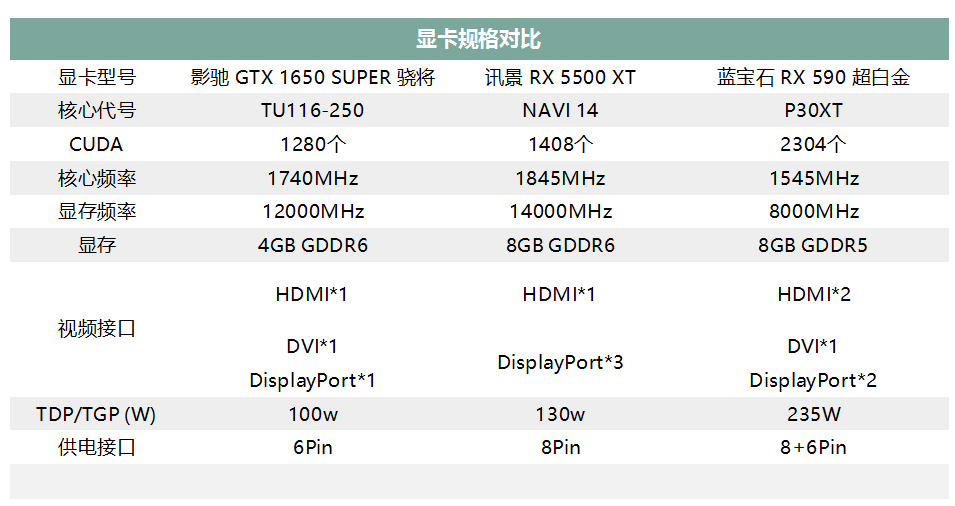Select the 14000MHz memory frequency cell

pyautogui.click(x=560, y=211)
